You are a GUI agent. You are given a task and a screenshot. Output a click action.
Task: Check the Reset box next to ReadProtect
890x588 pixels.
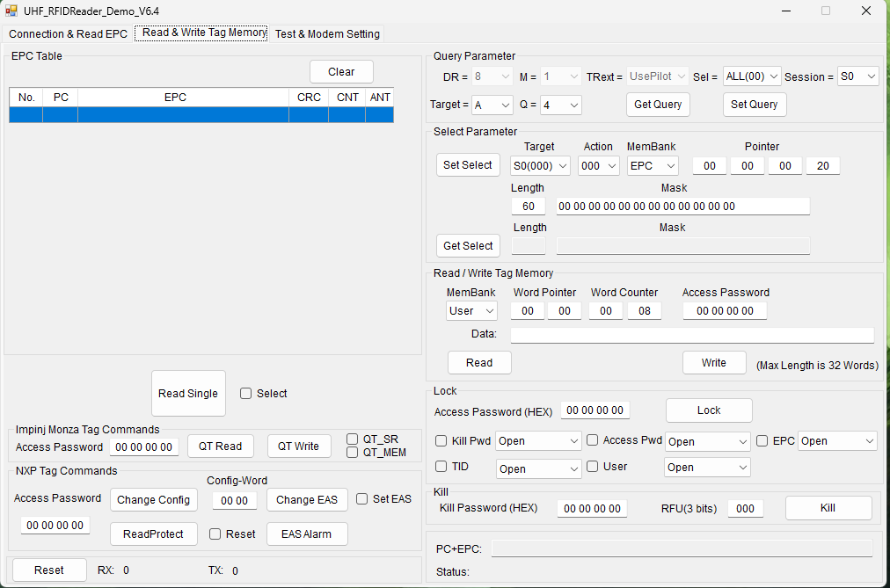[215, 534]
